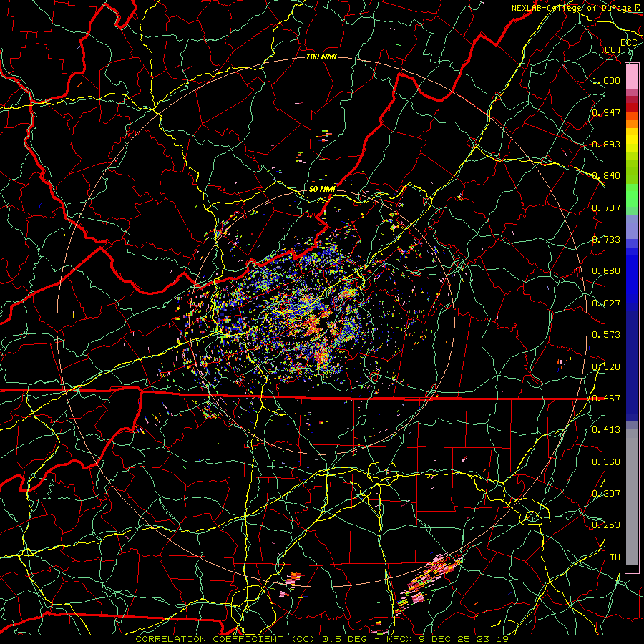Click the 100 NMI range ring label
This screenshot has width=644, height=644.
(321, 57)
